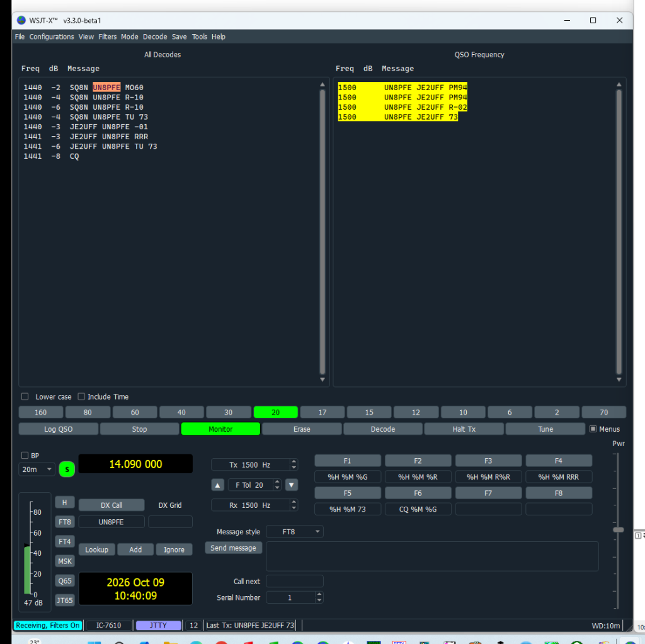Click the Erase button
645x644 pixels.
[302, 428]
